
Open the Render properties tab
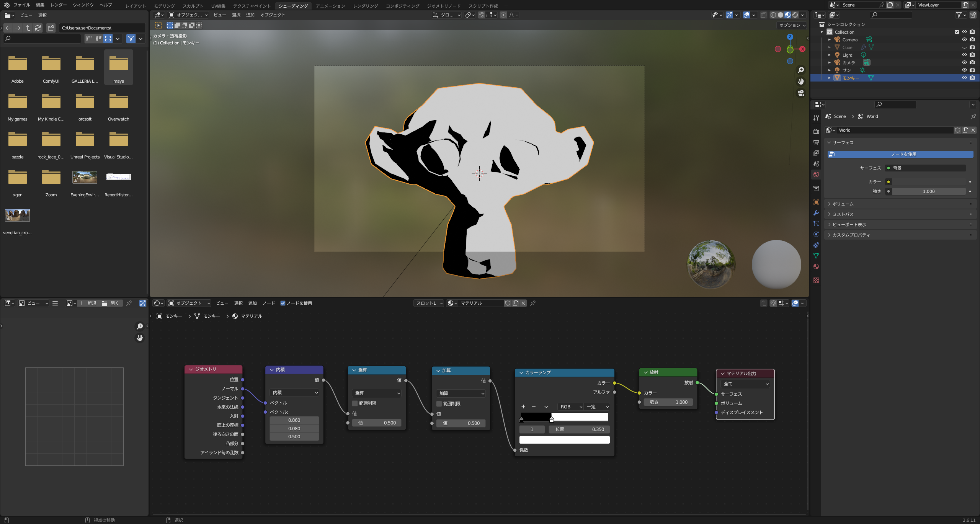[x=816, y=131]
